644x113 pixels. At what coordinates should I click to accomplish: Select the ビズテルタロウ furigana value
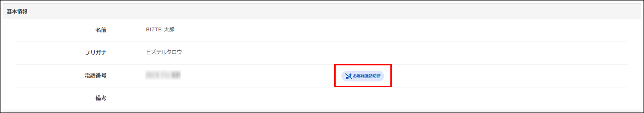[164, 52]
